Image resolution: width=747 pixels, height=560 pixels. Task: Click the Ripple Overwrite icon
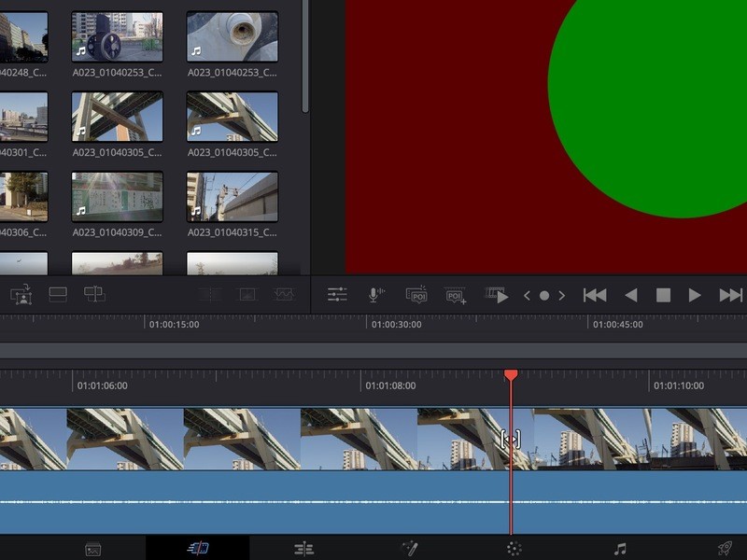[94, 295]
